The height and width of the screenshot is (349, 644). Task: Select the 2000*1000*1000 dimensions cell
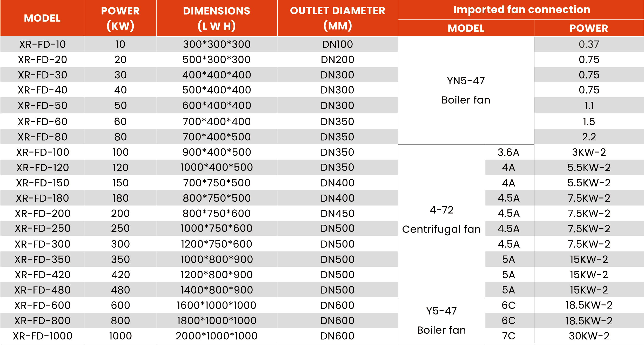coord(217,336)
